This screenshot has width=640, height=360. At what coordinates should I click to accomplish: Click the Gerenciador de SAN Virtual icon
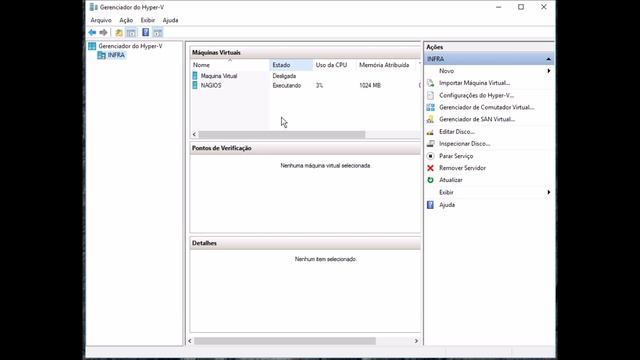pos(430,119)
